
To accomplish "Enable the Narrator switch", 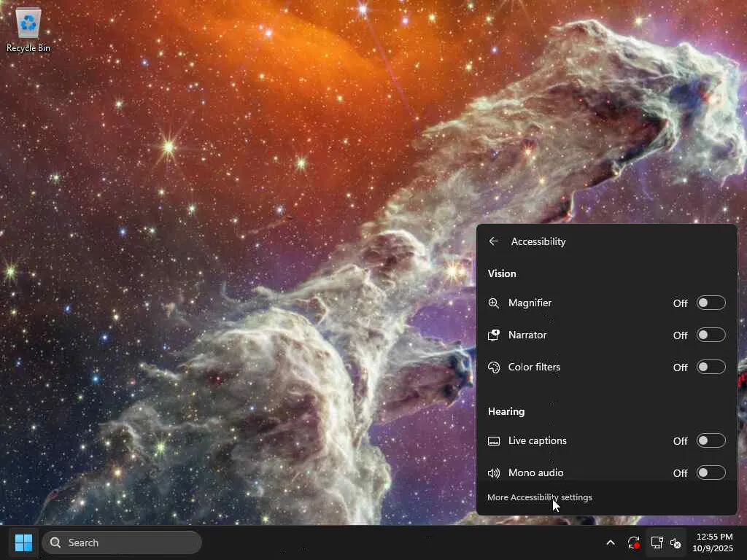I will click(711, 335).
